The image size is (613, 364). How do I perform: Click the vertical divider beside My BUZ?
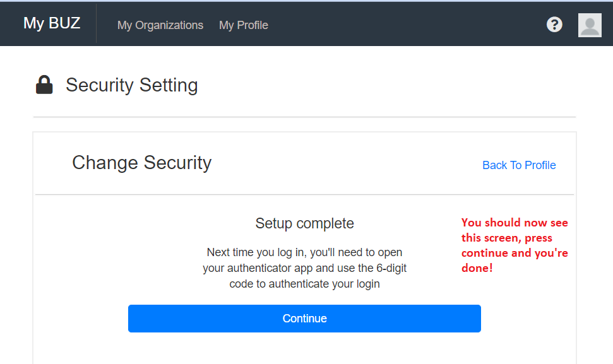pos(97,23)
